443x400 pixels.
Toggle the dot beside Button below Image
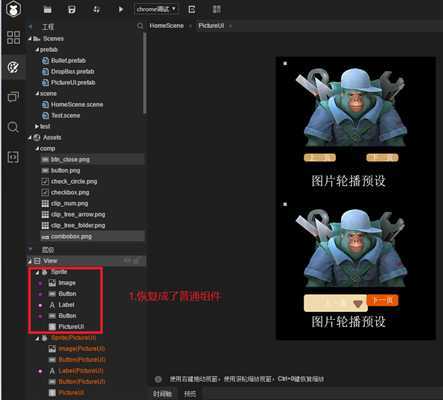[x=40, y=294]
